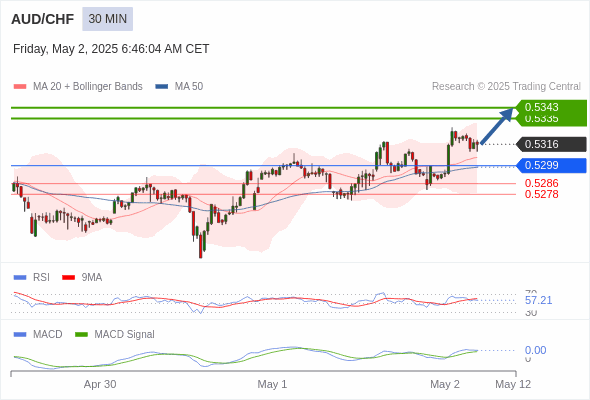Select the May 2 date axis marker
The width and height of the screenshot is (590, 400).
[445, 384]
